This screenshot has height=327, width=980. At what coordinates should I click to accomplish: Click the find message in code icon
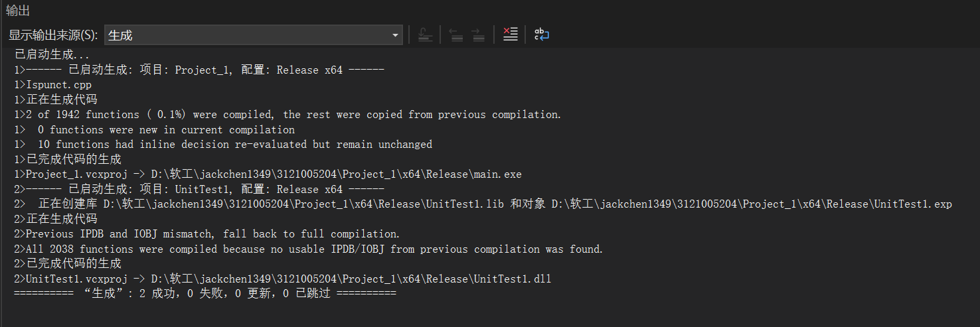tap(426, 35)
